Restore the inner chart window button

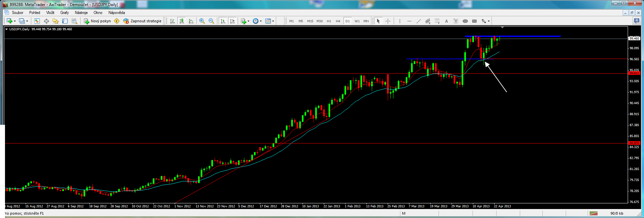point(632,13)
